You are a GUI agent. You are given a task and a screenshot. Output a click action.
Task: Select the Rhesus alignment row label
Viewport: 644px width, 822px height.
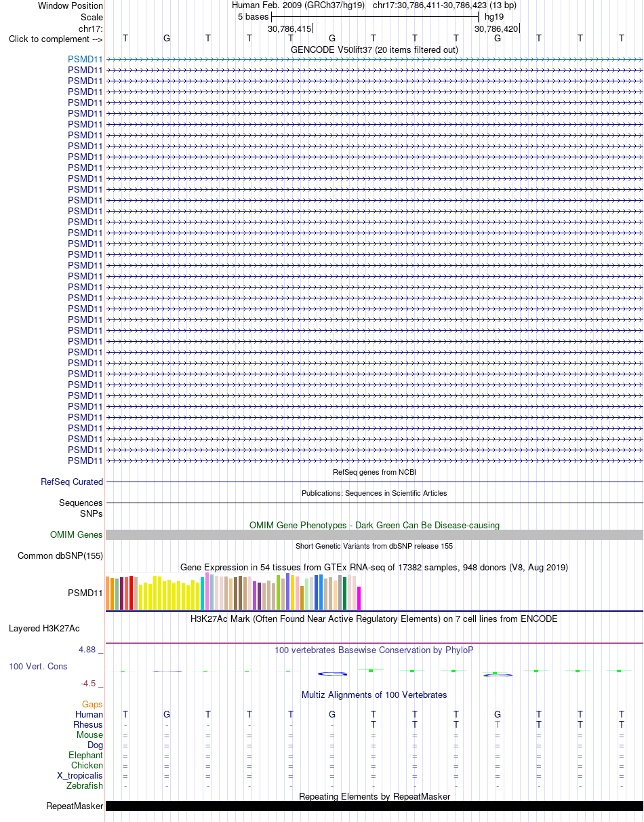click(88, 724)
